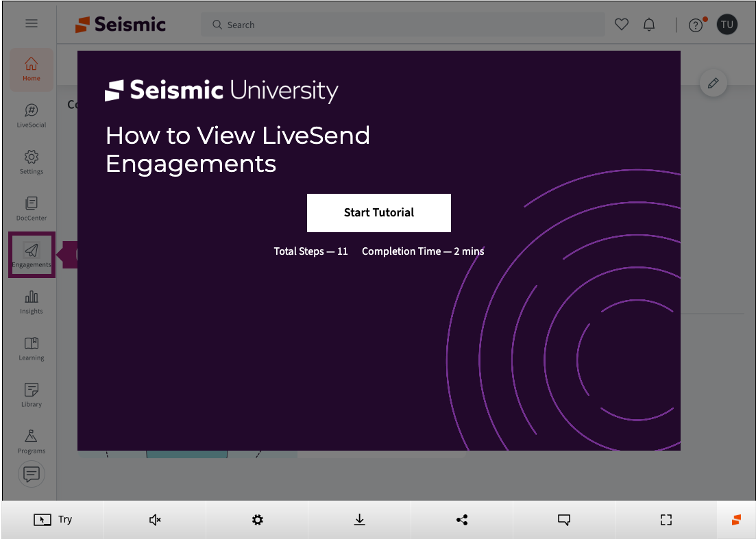Image resolution: width=756 pixels, height=539 pixels.
Task: Open player settings gear icon
Action: [258, 520]
